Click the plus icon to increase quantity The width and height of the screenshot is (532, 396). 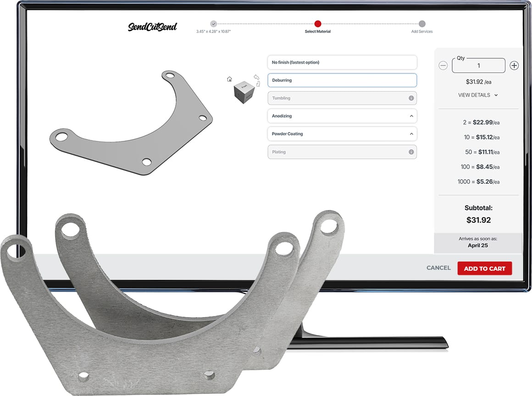(x=514, y=66)
